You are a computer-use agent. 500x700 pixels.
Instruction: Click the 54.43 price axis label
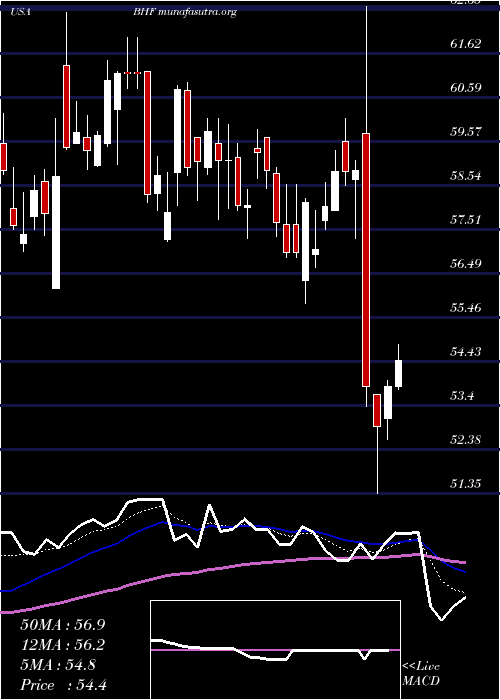pyautogui.click(x=466, y=352)
